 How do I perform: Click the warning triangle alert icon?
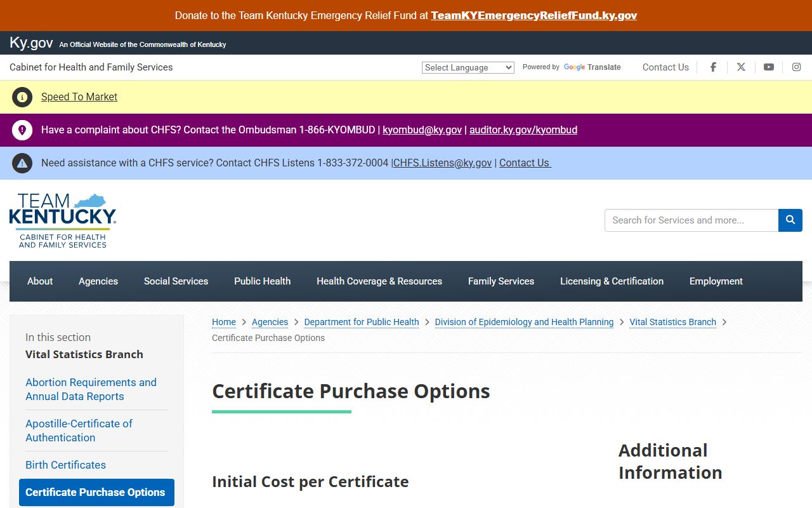[x=22, y=163]
